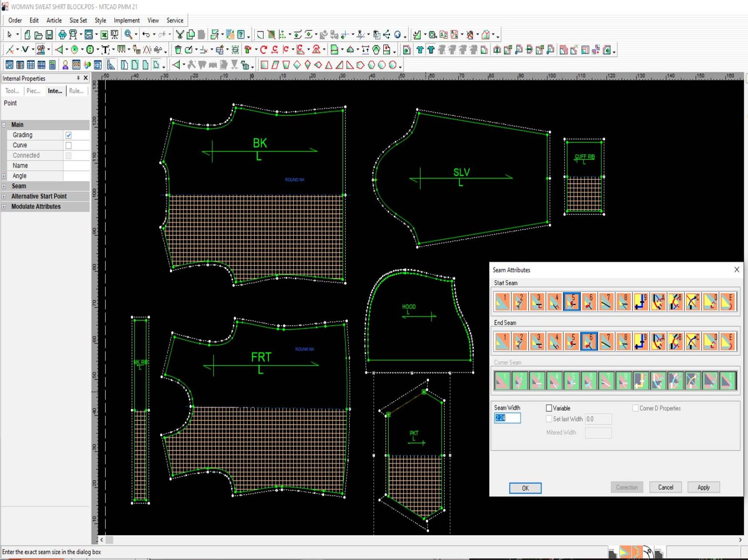Switch to the Rule... properties tab
Screen dimensions: 748x560
pyautogui.click(x=76, y=91)
